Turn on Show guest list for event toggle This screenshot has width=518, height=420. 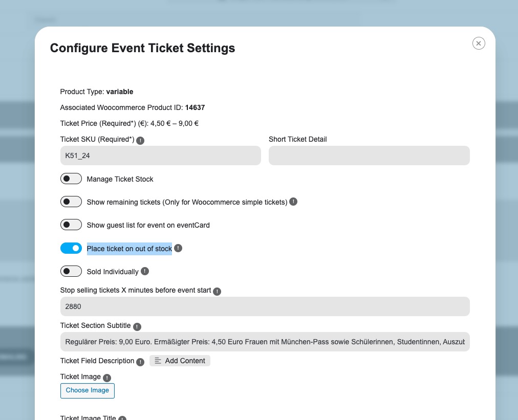[x=71, y=225]
